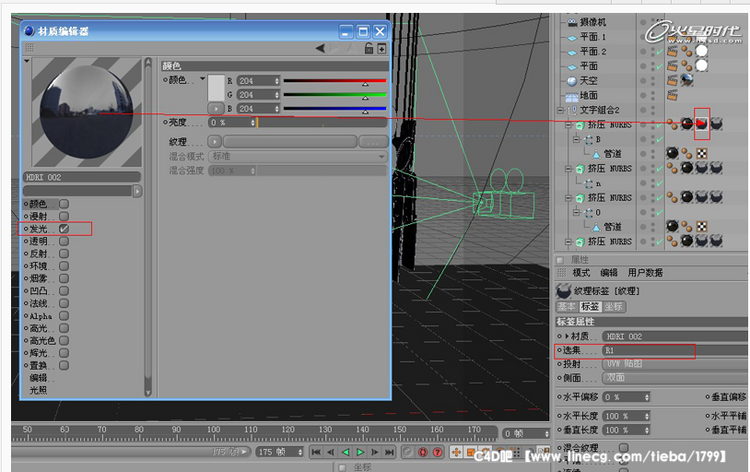Click the orange move-arrows icon by playback controls
750x472 pixels.
coord(456,451)
